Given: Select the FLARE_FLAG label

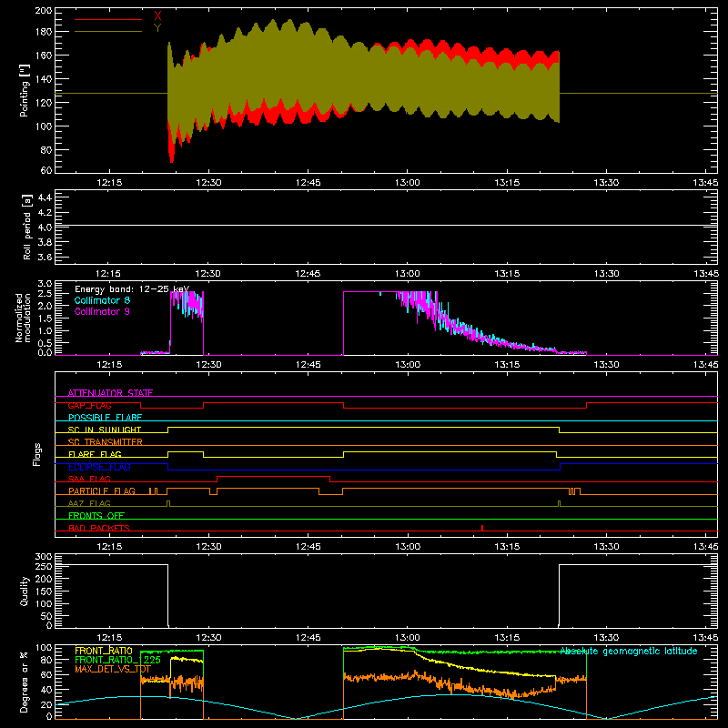Looking at the screenshot, I should click(95, 454).
